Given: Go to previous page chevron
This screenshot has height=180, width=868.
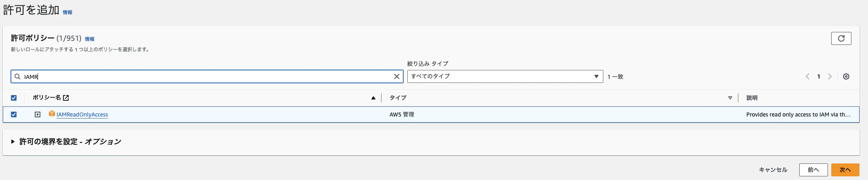Looking at the screenshot, I should click(807, 76).
